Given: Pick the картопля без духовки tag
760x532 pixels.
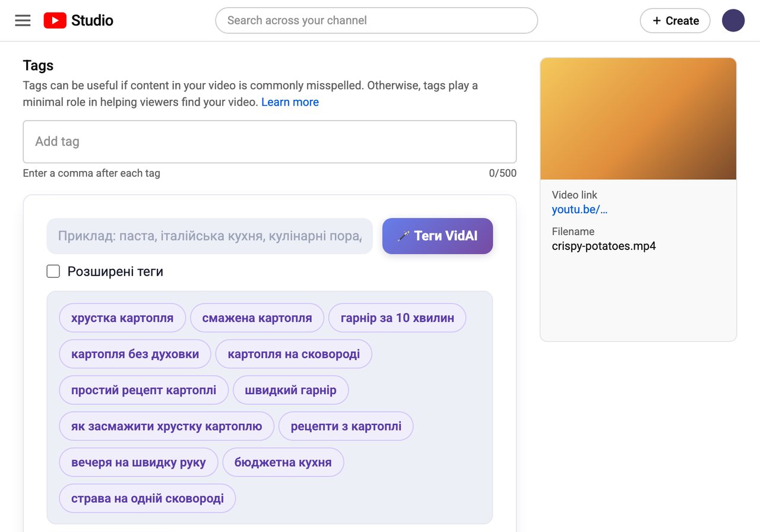Looking at the screenshot, I should click(135, 354).
